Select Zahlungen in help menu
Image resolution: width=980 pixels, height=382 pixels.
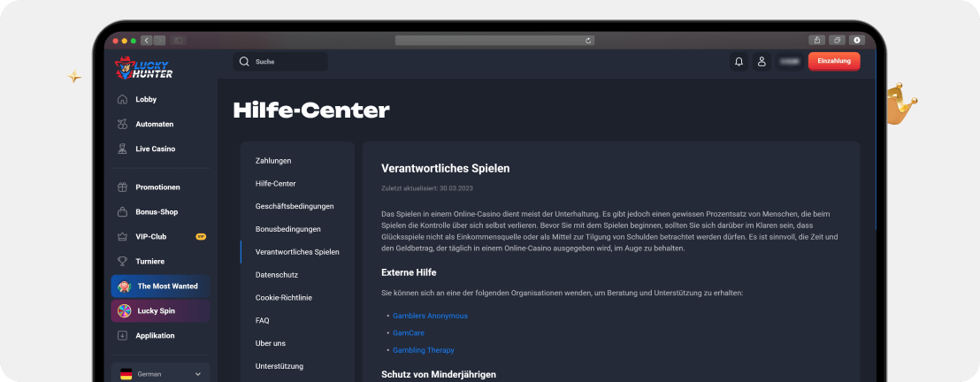273,161
